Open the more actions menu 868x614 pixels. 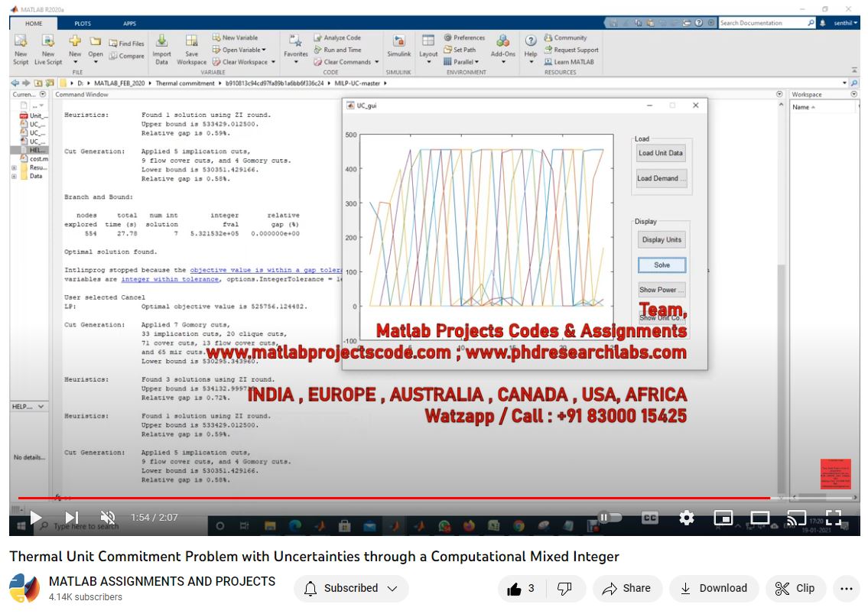[846, 588]
